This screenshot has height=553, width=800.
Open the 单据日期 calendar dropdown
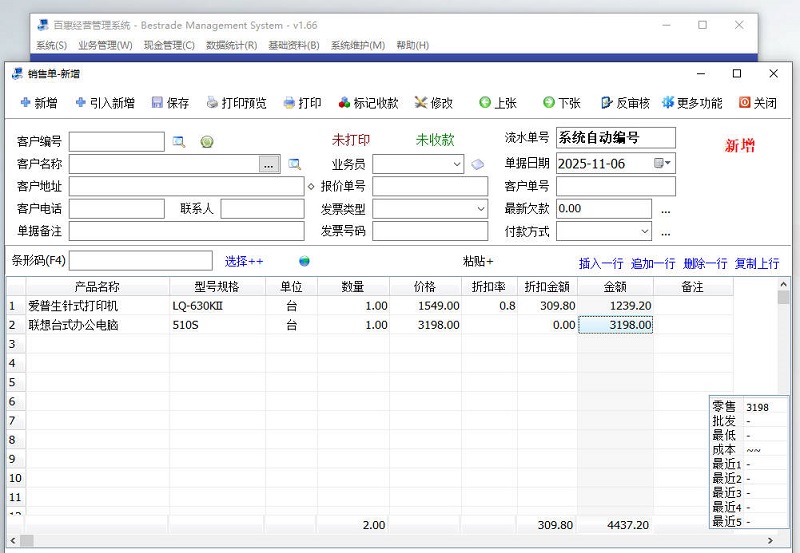(x=662, y=163)
